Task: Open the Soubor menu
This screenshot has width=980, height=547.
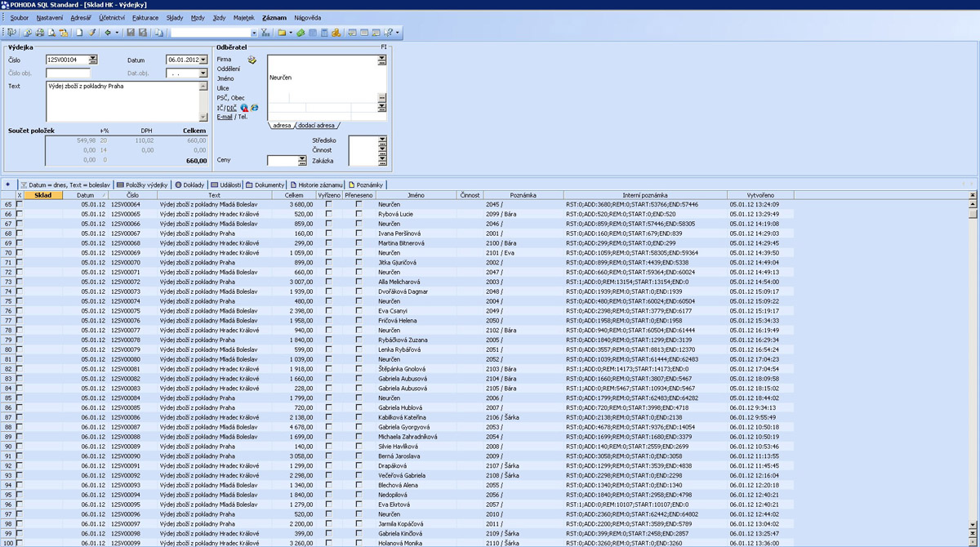Action: (20, 17)
